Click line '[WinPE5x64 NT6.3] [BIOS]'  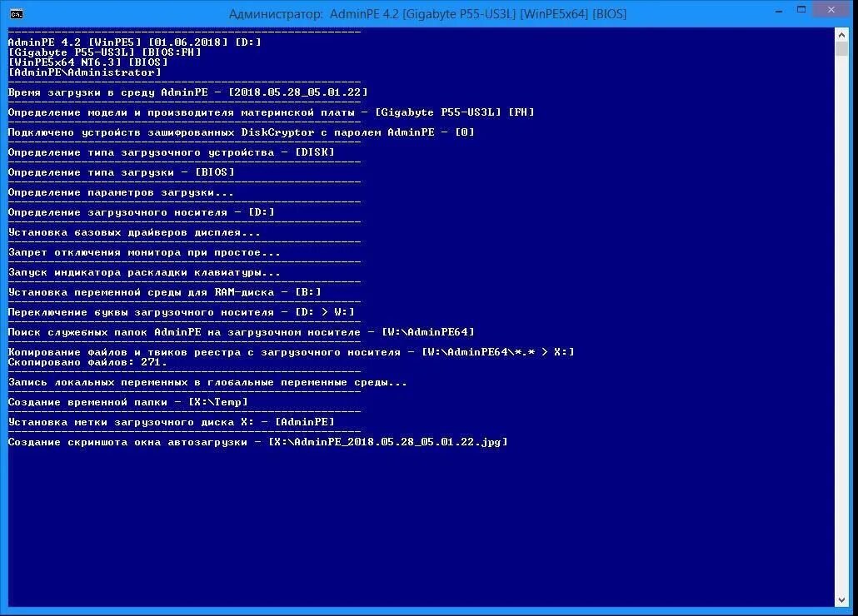[87, 62]
